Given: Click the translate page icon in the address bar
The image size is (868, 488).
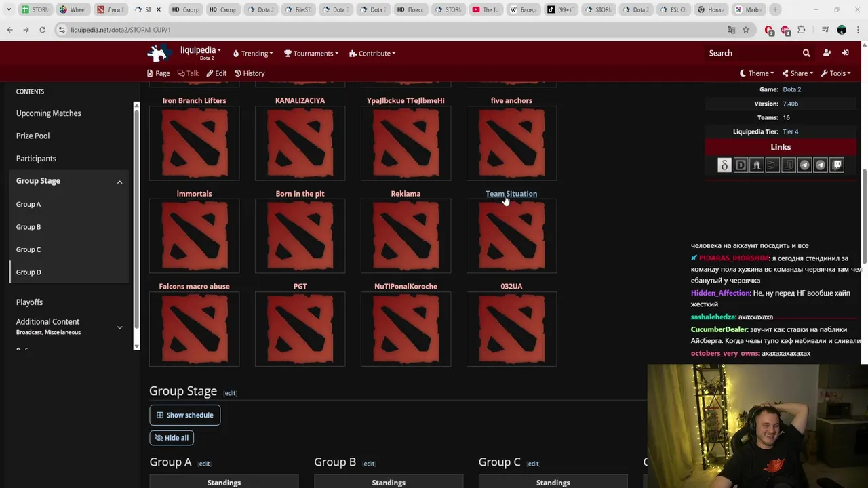Looking at the screenshot, I should [x=731, y=30].
